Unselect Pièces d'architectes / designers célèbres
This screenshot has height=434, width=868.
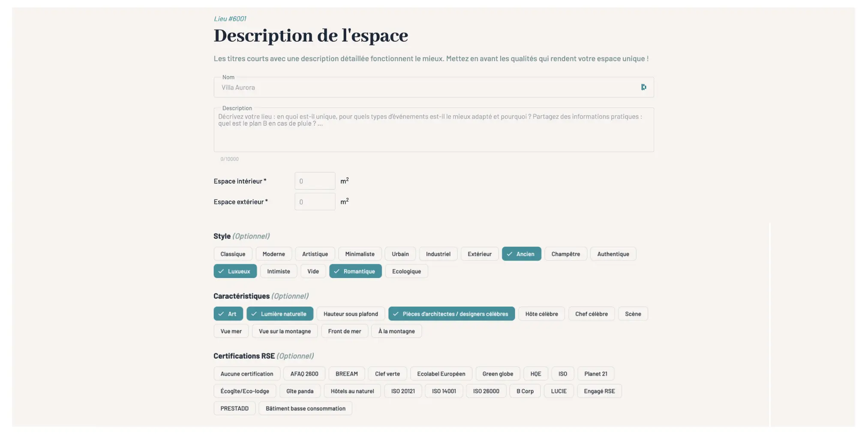tap(451, 314)
